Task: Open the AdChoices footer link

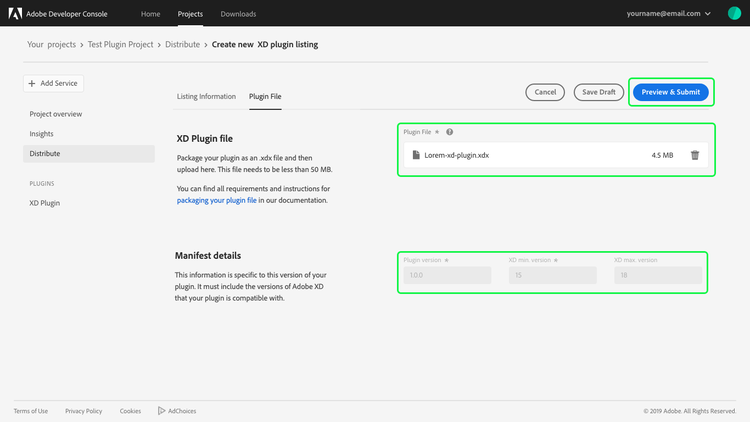Action: coord(182,411)
